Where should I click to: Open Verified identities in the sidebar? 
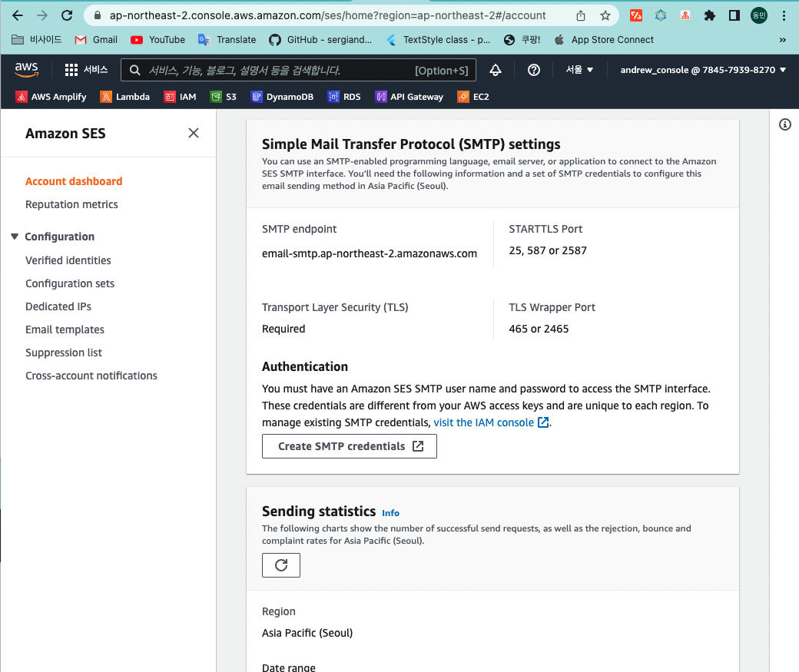click(68, 260)
